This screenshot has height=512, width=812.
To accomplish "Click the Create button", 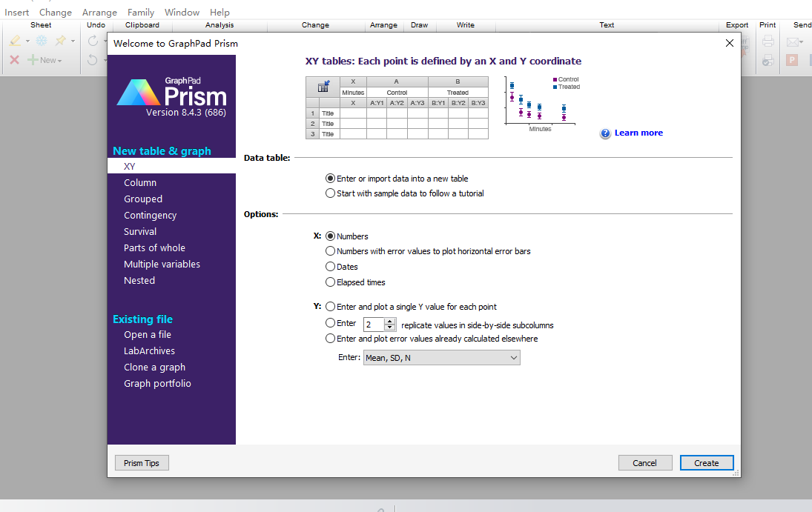I will point(707,463).
